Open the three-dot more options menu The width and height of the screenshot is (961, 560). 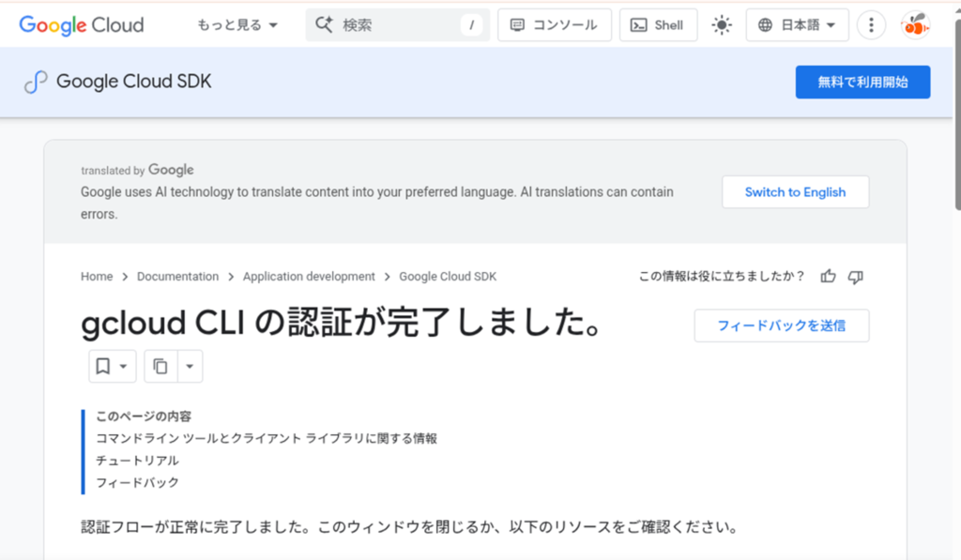click(x=871, y=25)
